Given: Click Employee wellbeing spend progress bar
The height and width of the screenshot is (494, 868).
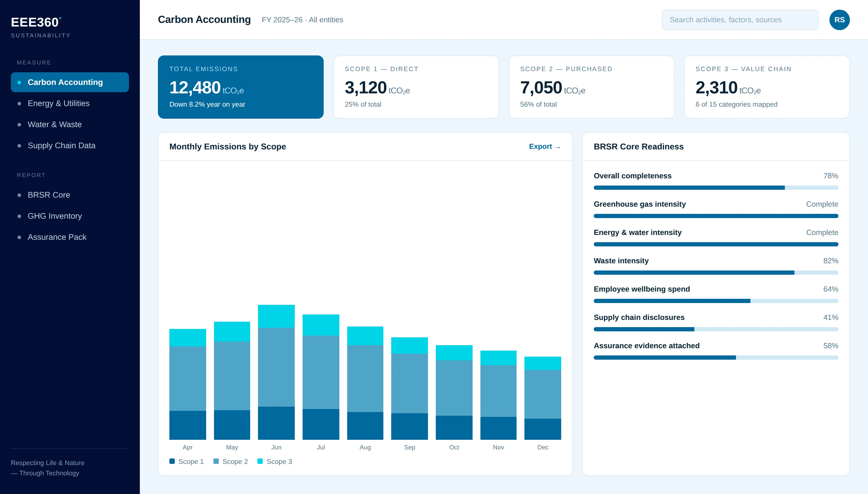Looking at the screenshot, I should (715, 301).
